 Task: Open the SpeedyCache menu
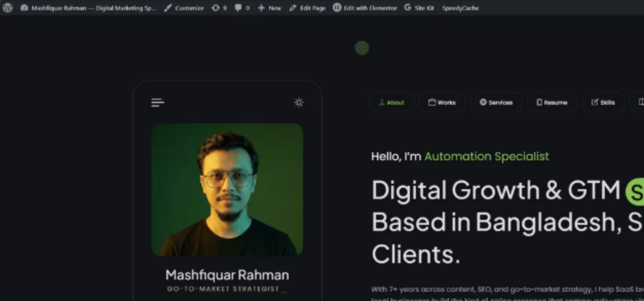[461, 8]
